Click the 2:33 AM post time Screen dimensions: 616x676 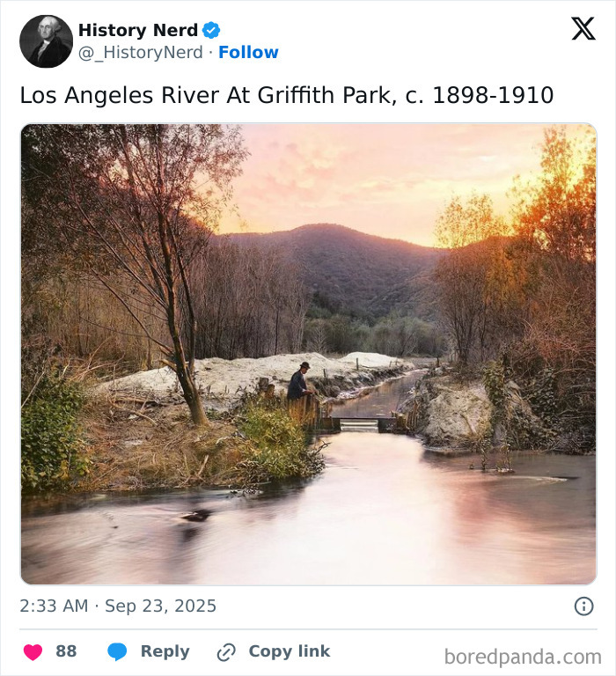click(55, 606)
